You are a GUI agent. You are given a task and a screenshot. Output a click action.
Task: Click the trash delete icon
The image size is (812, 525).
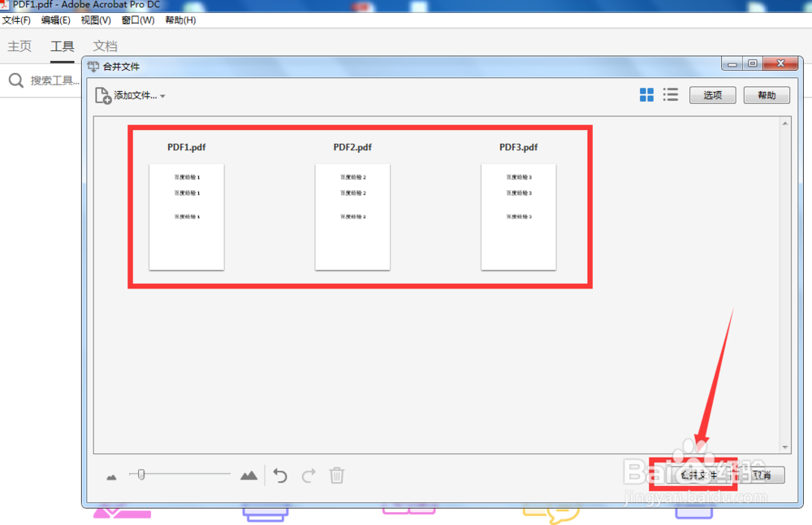coord(337,475)
